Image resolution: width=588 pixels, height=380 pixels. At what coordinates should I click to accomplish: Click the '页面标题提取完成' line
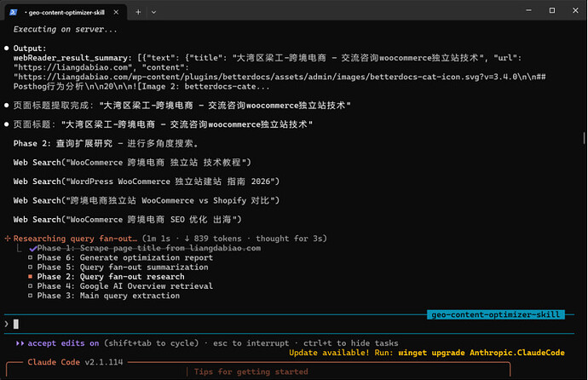coord(182,106)
